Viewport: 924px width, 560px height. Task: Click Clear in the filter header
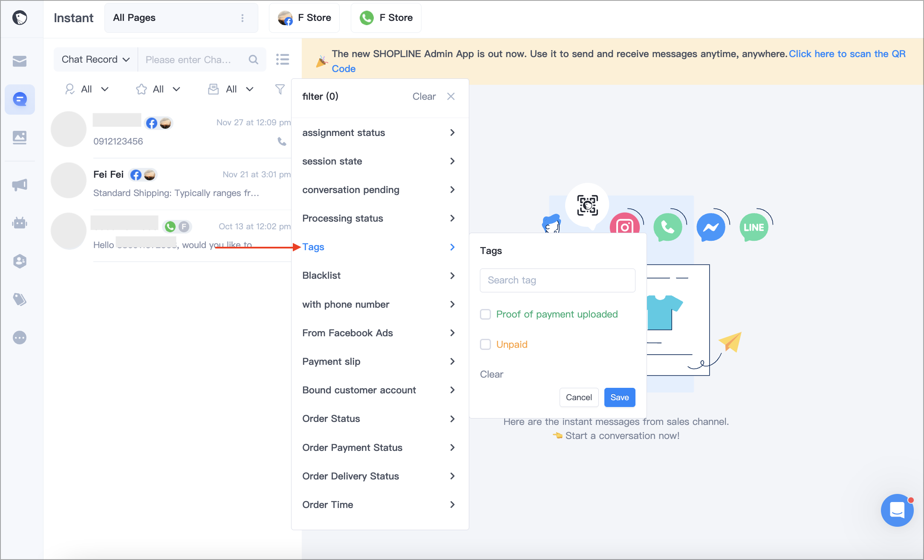[424, 96]
